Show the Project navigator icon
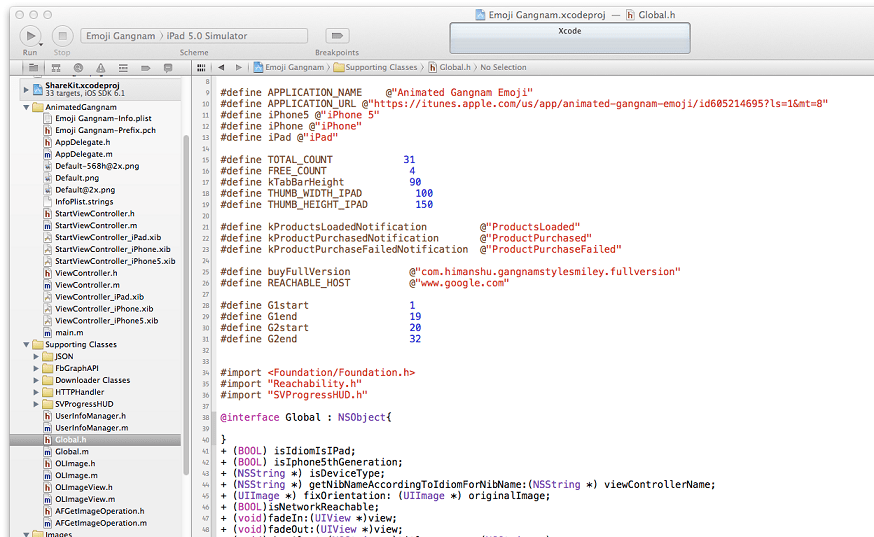Viewport: 874px width, 537px height. tap(33, 67)
